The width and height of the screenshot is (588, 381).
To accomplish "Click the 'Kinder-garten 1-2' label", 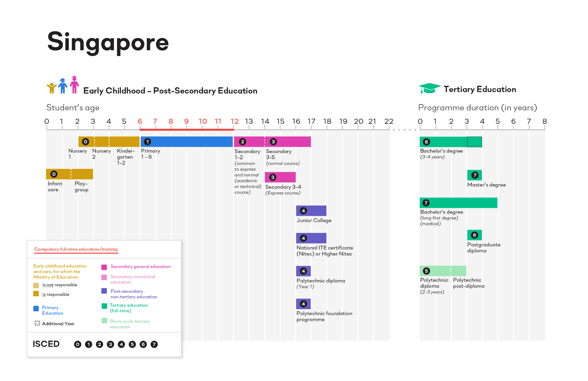I will [x=126, y=157].
